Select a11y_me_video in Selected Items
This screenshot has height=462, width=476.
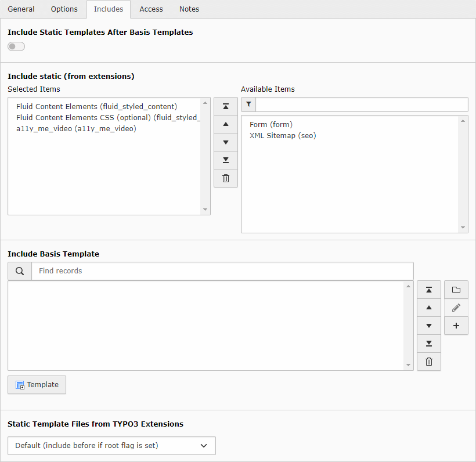pos(76,129)
